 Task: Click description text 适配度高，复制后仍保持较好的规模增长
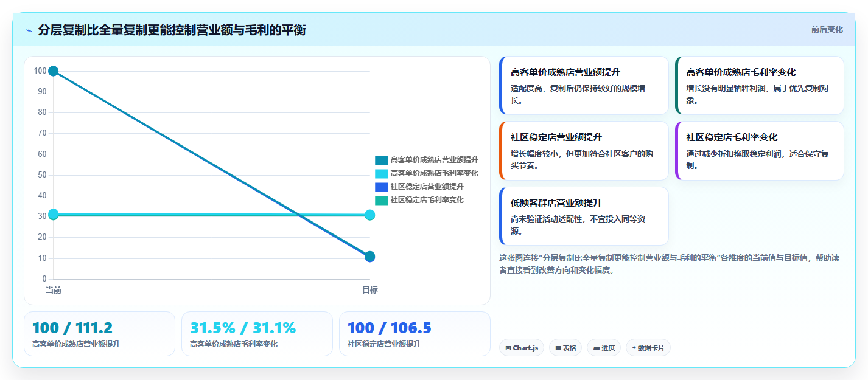point(578,94)
